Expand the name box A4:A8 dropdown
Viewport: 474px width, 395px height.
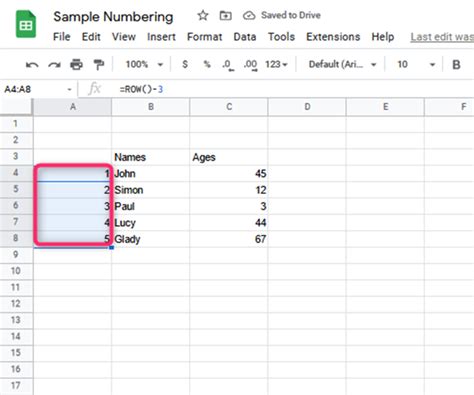pyautogui.click(x=69, y=90)
